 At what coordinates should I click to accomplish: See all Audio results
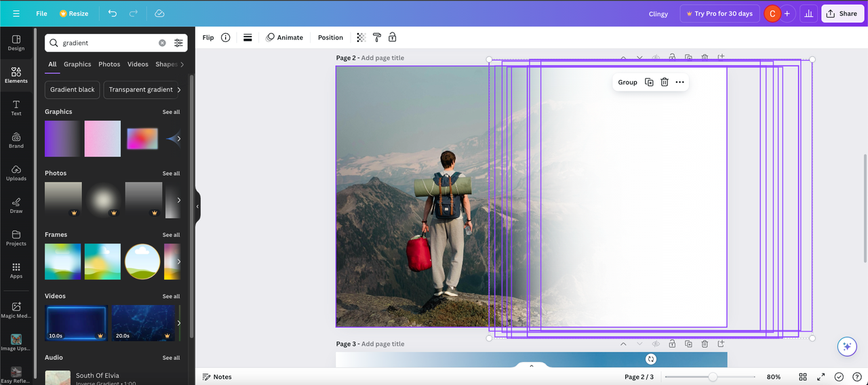click(x=171, y=358)
